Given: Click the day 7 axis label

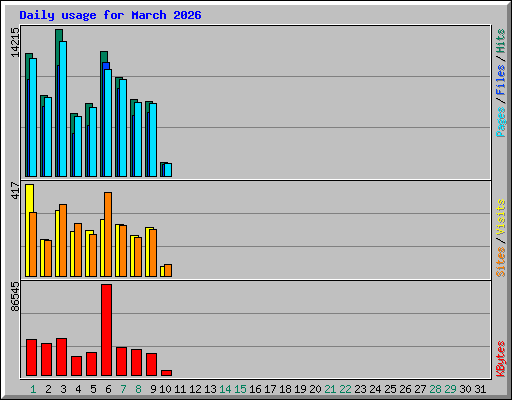Looking at the screenshot, I should pos(123,389).
